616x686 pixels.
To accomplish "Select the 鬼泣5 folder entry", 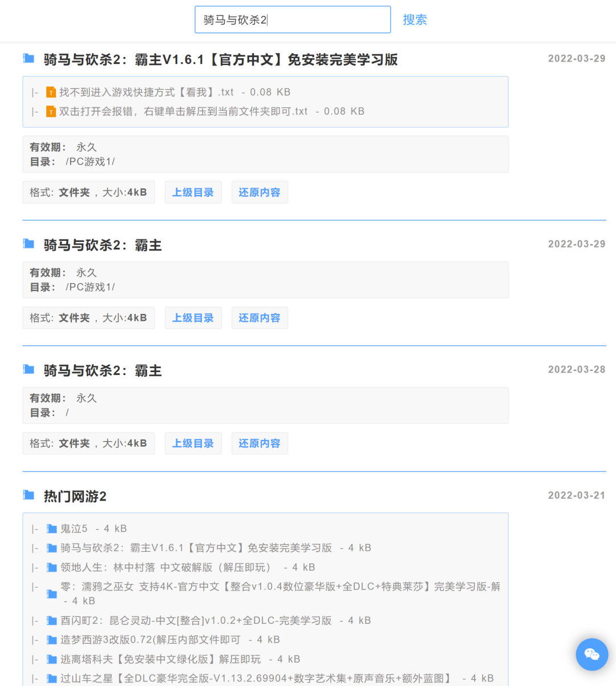I will pos(74,528).
